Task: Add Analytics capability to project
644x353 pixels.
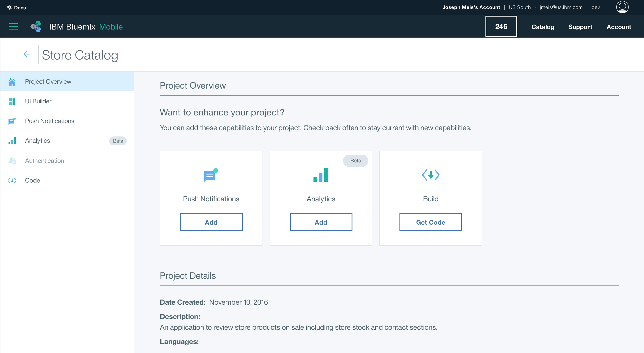Action: [x=321, y=222]
